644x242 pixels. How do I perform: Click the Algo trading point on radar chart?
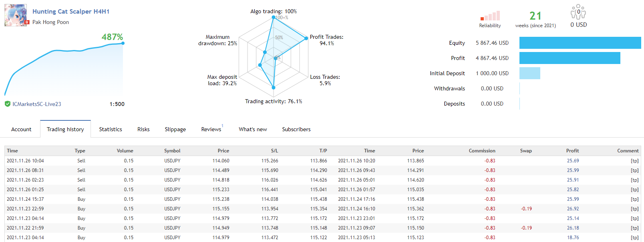(274, 17)
